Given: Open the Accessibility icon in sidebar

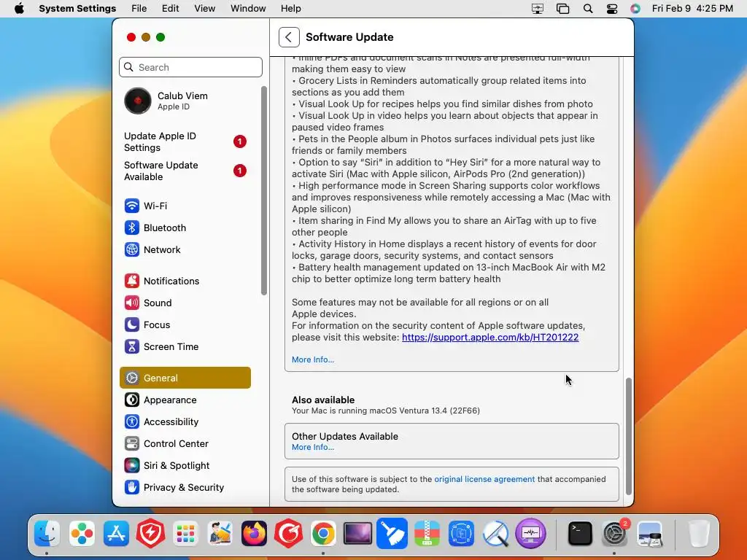Looking at the screenshot, I should [x=131, y=422].
